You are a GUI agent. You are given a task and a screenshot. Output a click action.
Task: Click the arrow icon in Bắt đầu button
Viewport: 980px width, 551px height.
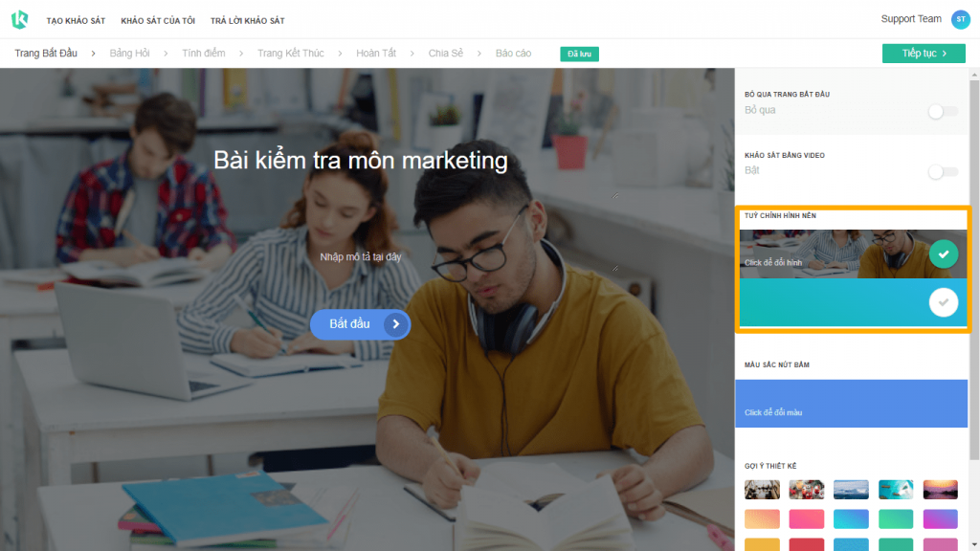coord(395,324)
